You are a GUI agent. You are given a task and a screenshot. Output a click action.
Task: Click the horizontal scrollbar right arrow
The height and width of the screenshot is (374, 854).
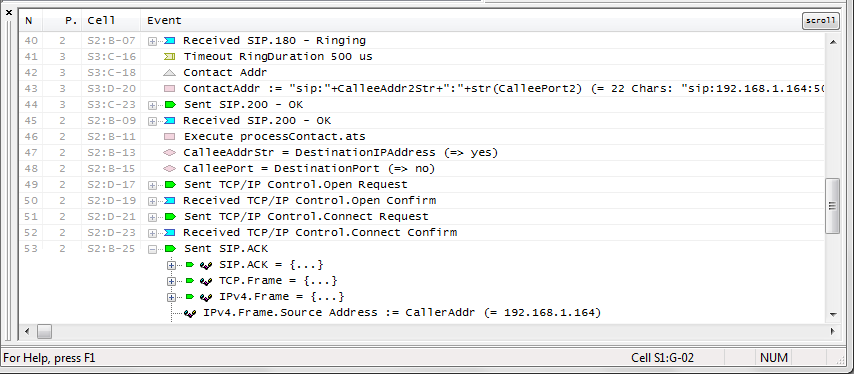pyautogui.click(x=833, y=331)
